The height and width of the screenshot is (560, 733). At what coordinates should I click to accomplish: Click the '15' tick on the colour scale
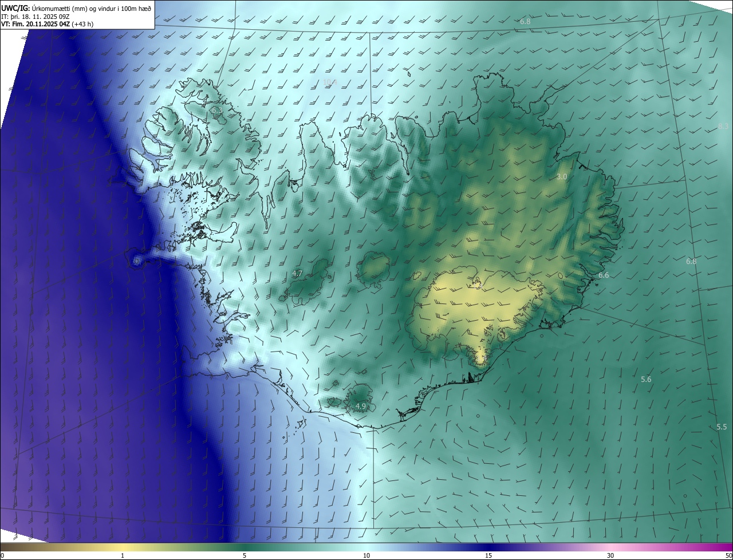[488, 556]
